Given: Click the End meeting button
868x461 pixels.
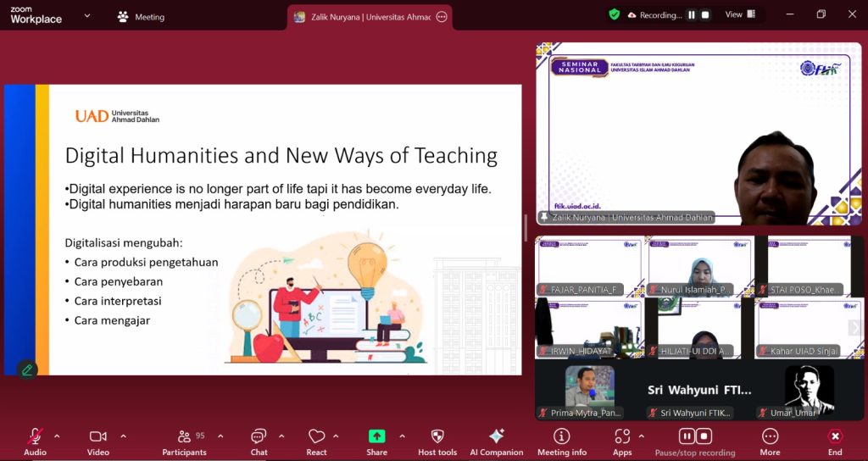Looking at the screenshot, I should [x=835, y=437].
